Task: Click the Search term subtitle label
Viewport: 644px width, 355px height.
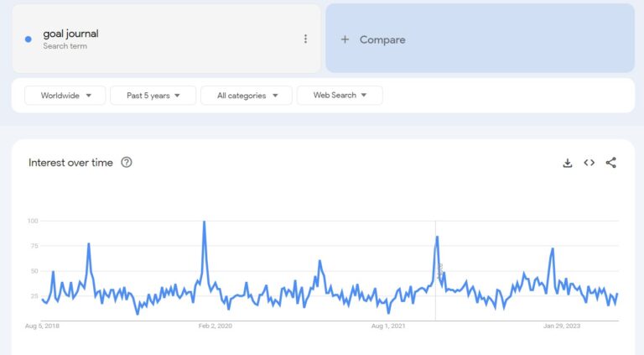Action: [65, 46]
